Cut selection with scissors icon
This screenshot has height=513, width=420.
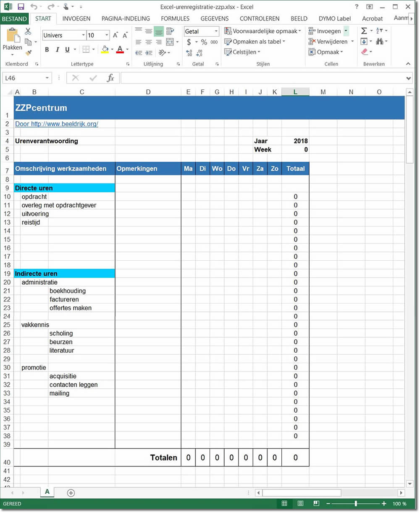28,31
